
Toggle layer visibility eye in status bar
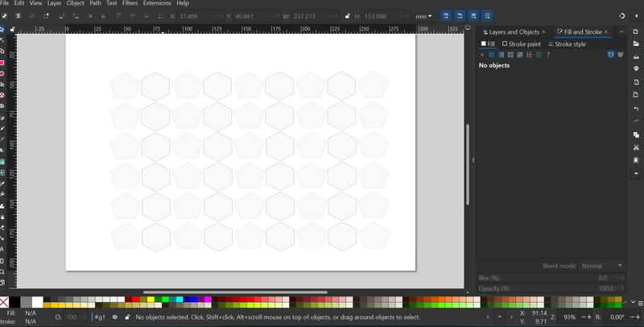click(114, 317)
